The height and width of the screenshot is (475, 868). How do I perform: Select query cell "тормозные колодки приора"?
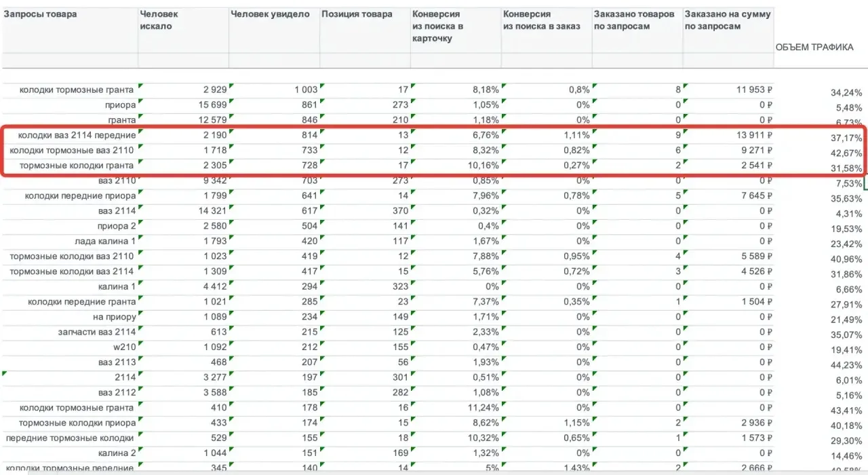coord(78,422)
